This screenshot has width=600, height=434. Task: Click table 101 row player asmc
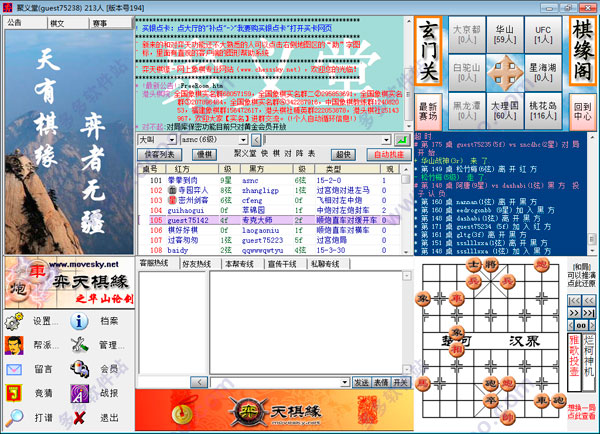coord(250,180)
